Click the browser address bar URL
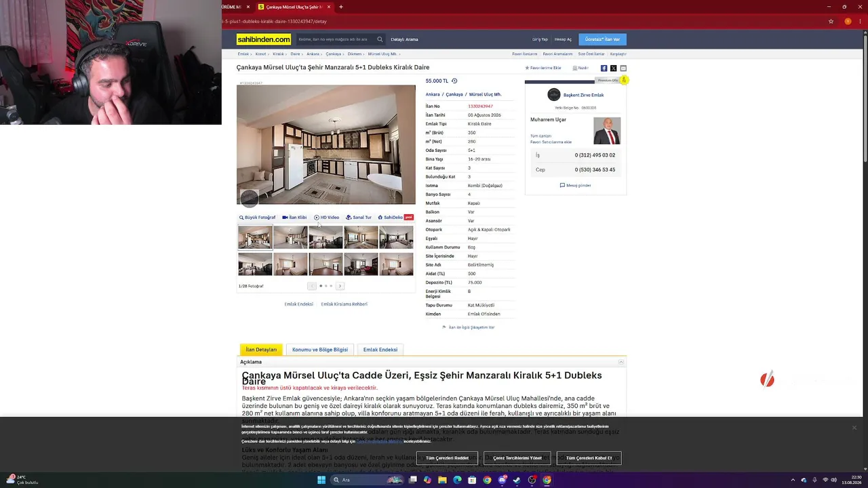 [275, 21]
